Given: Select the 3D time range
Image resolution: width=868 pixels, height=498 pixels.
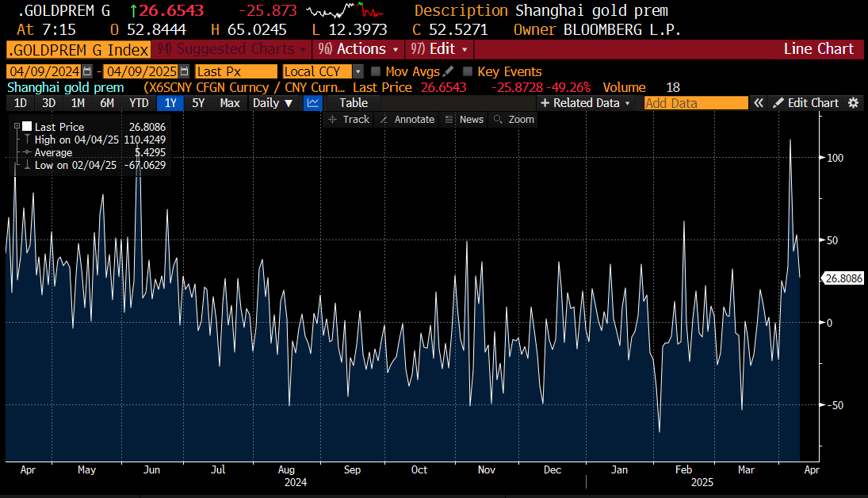Looking at the screenshot, I should (48, 103).
